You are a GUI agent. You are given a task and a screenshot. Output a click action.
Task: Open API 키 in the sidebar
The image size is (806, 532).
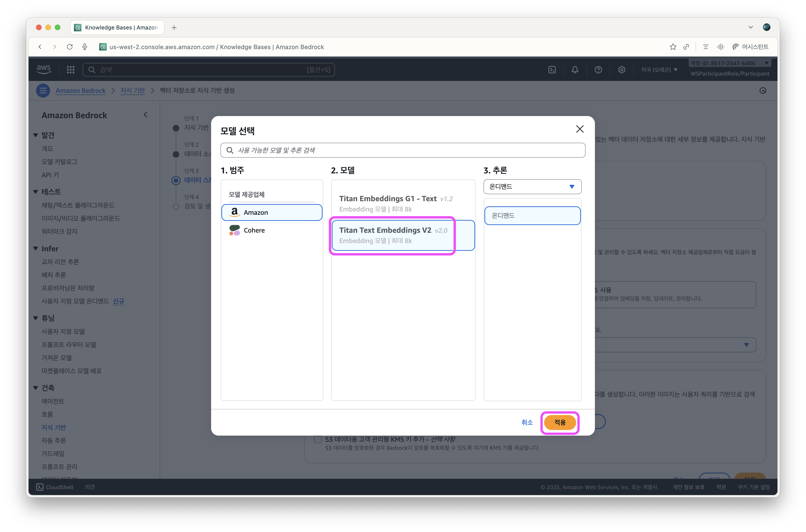coord(50,175)
